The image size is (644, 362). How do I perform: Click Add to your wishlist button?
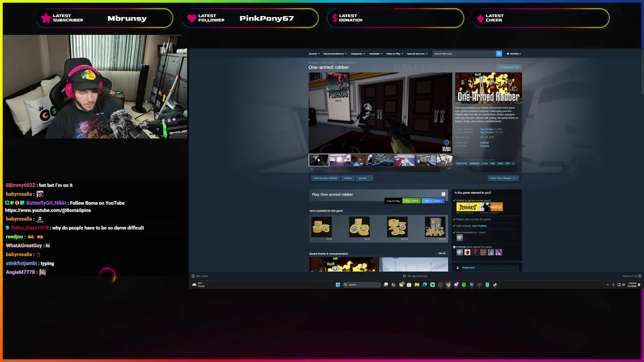point(326,178)
